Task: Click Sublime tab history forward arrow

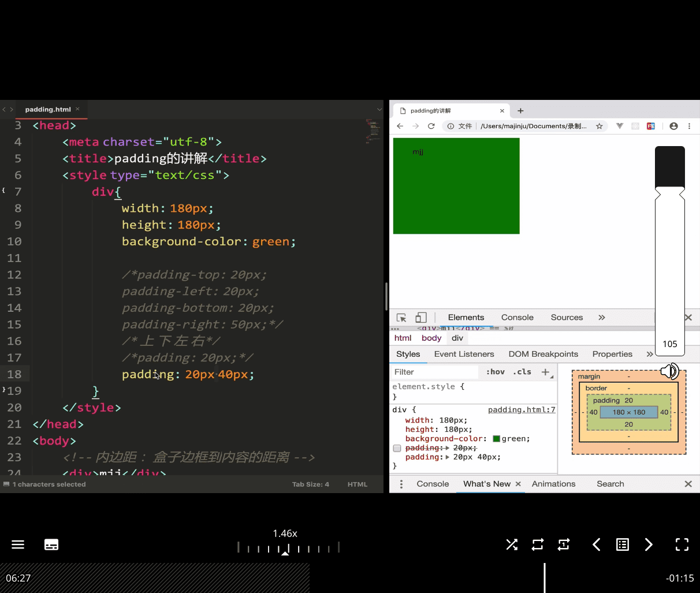Action: click(x=12, y=109)
